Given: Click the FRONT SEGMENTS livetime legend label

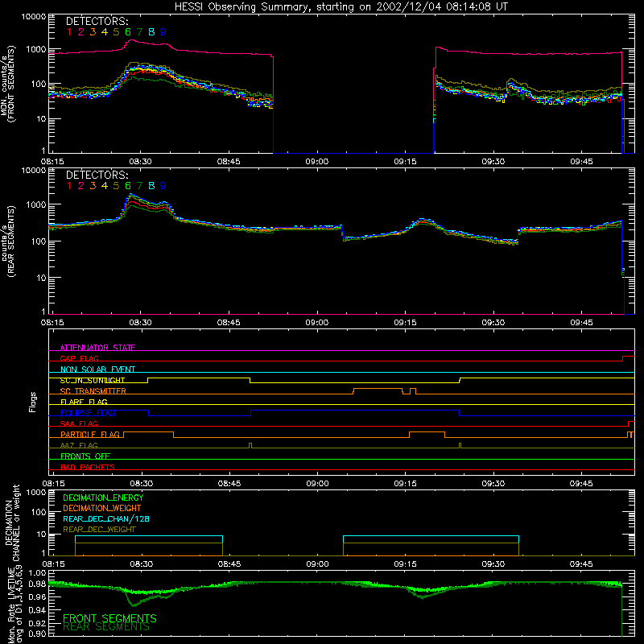Looking at the screenshot, I should tap(109, 618).
